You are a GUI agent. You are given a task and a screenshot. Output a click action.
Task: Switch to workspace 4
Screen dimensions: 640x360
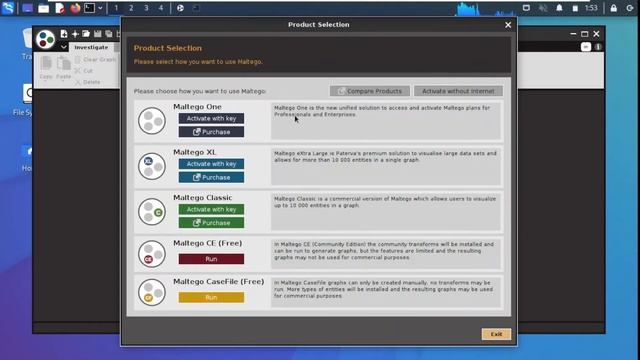[161, 8]
